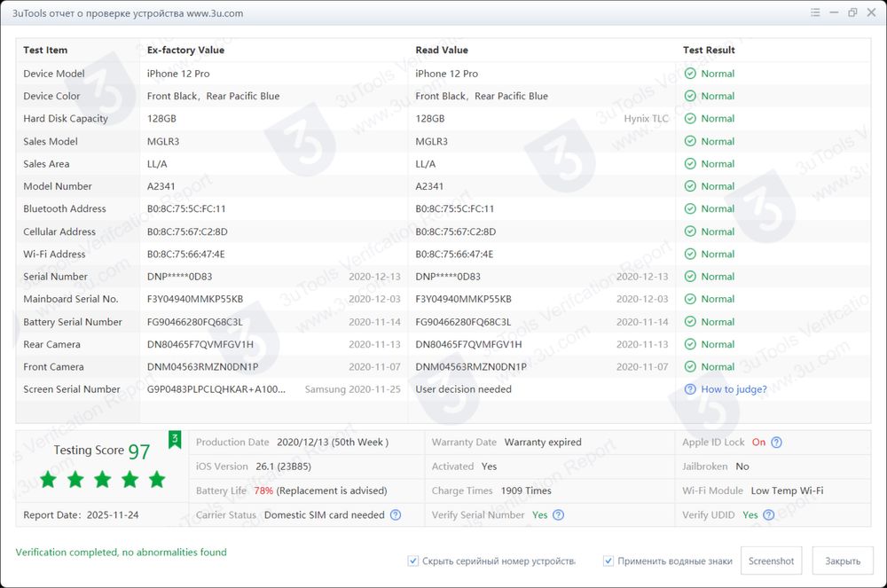
Task: Close the report window with X
Action: click(x=871, y=12)
